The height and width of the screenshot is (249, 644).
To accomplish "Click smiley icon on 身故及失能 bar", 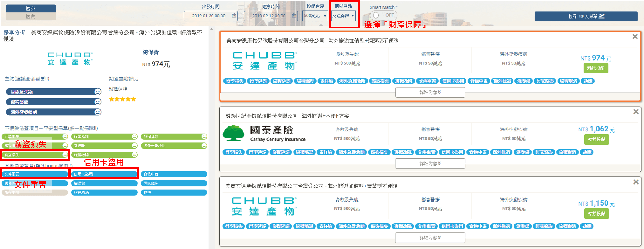I will 97,92.
